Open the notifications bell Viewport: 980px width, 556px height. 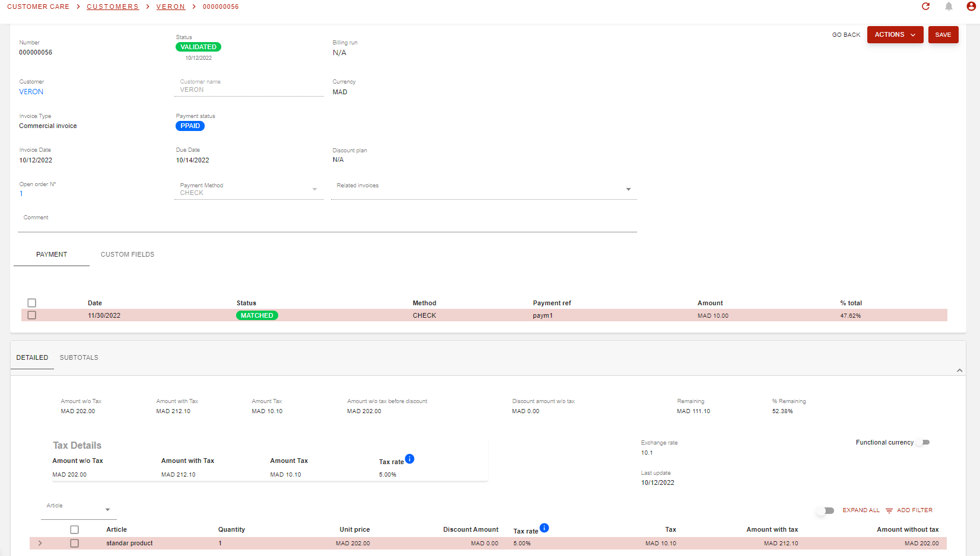pos(949,7)
